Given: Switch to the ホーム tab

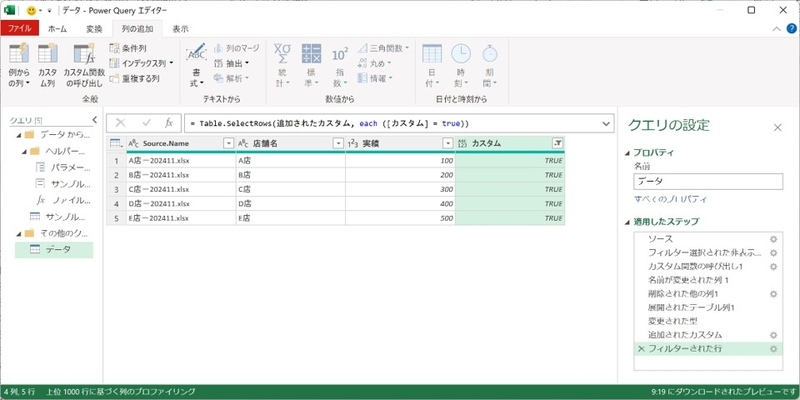Looking at the screenshot, I should click(x=57, y=29).
